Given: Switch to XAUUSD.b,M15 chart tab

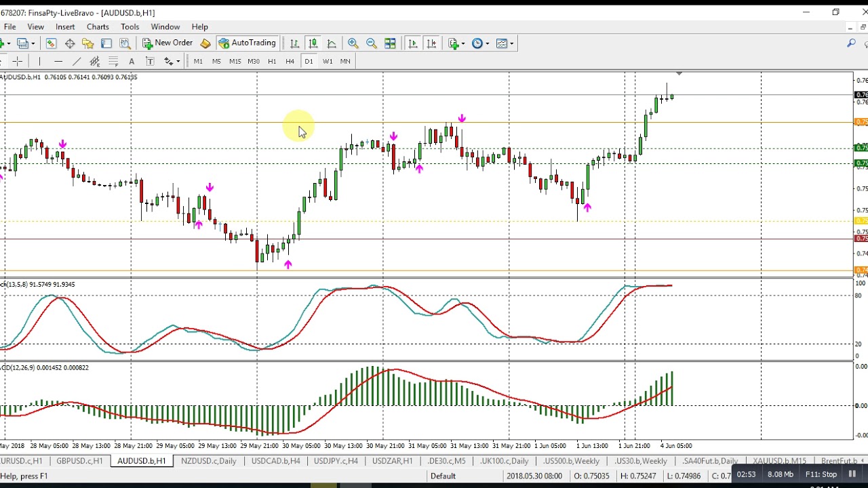Looking at the screenshot, I should click(x=779, y=461).
